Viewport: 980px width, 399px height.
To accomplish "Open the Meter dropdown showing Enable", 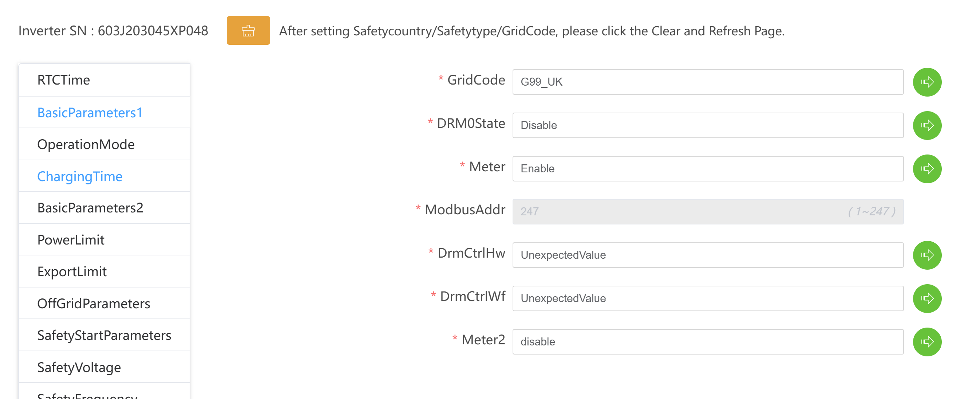I will click(x=708, y=169).
